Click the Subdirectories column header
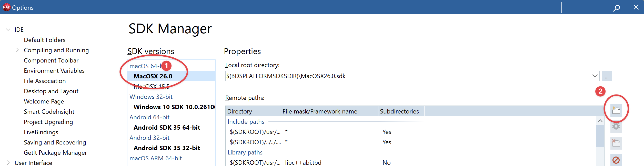This screenshot has width=644, height=166. 399,111
